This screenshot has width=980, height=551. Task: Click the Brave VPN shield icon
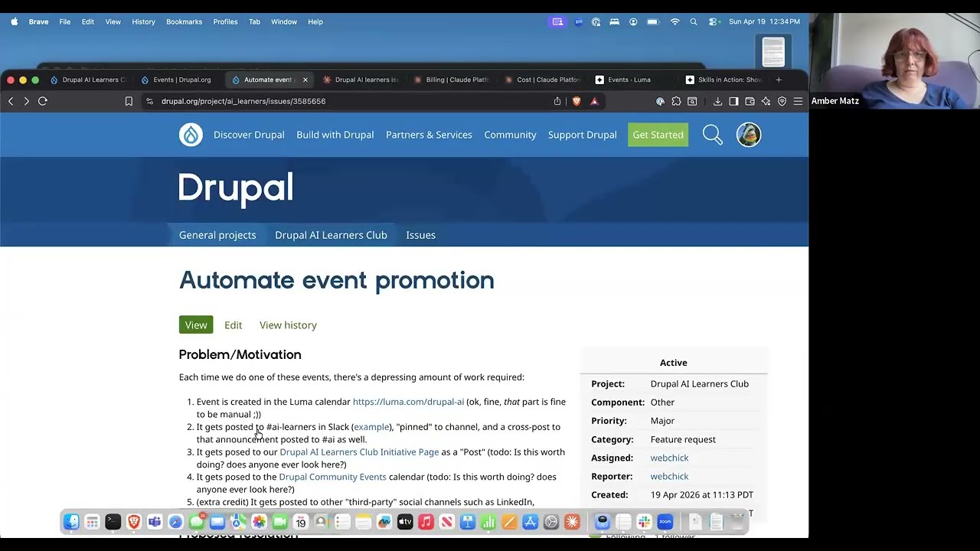click(782, 101)
